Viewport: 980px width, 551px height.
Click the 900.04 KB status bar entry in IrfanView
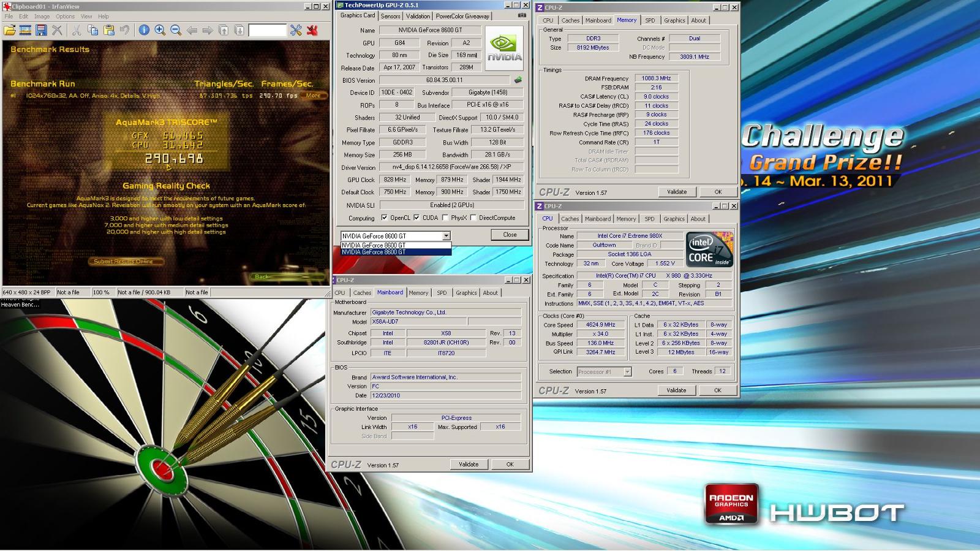(x=149, y=292)
